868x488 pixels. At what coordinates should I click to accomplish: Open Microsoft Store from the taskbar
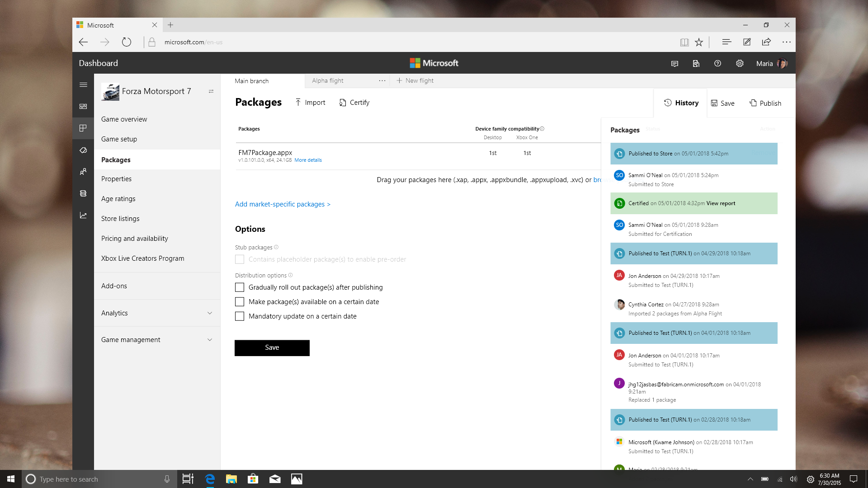(253, 479)
